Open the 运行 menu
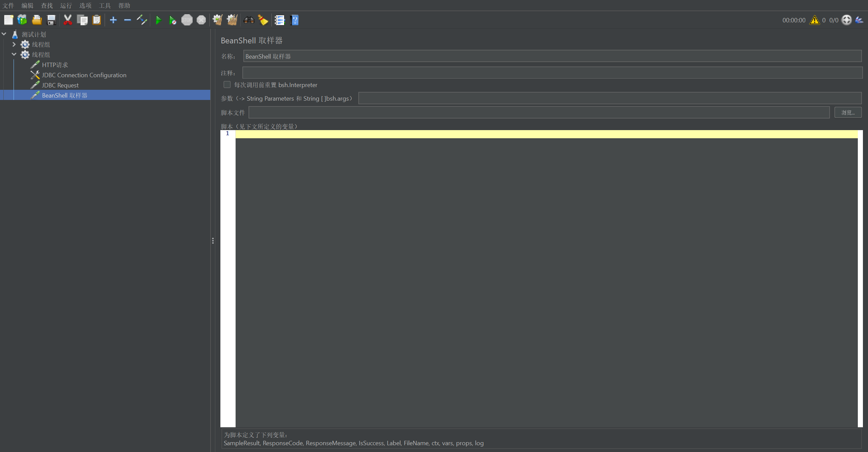868x452 pixels. [x=66, y=5]
